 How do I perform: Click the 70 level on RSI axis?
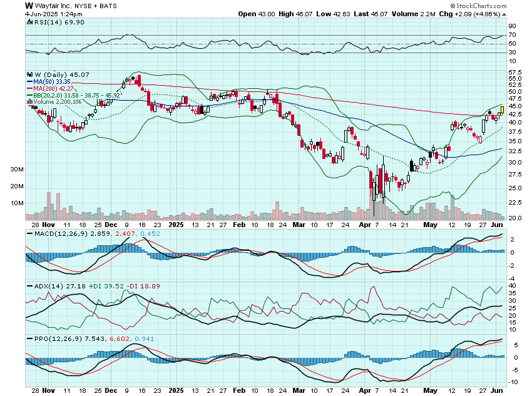click(513, 35)
